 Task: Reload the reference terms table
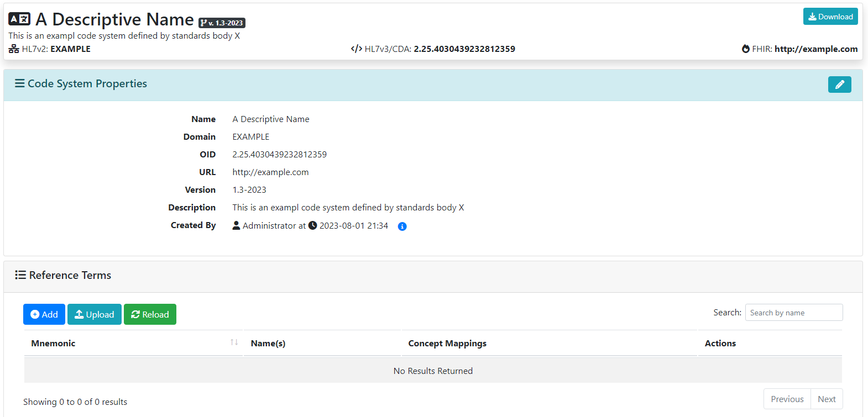point(150,314)
